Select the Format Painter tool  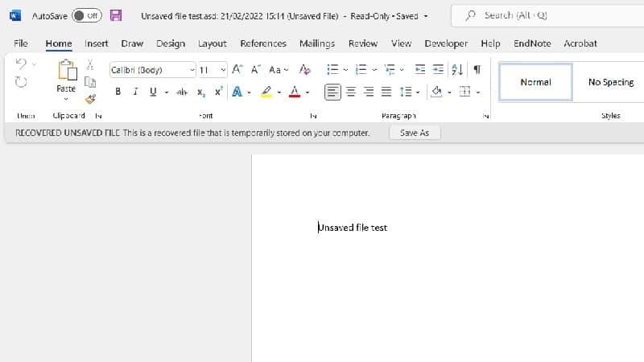pos(90,99)
